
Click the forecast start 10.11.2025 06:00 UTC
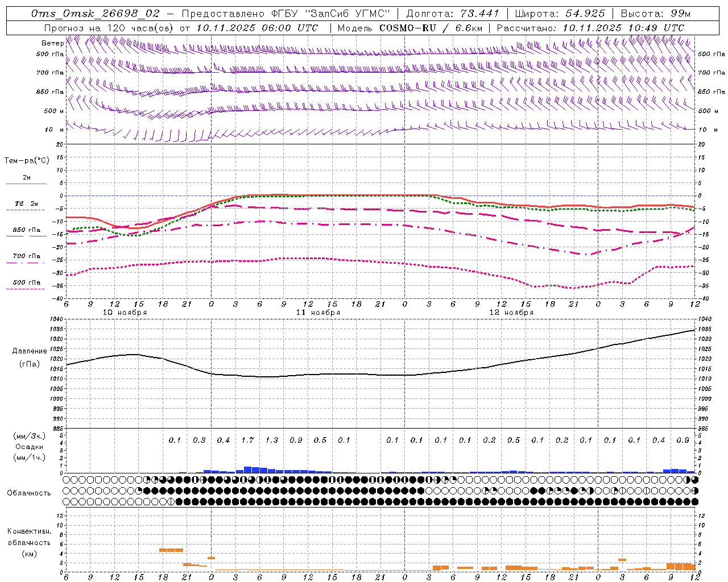(x=257, y=28)
